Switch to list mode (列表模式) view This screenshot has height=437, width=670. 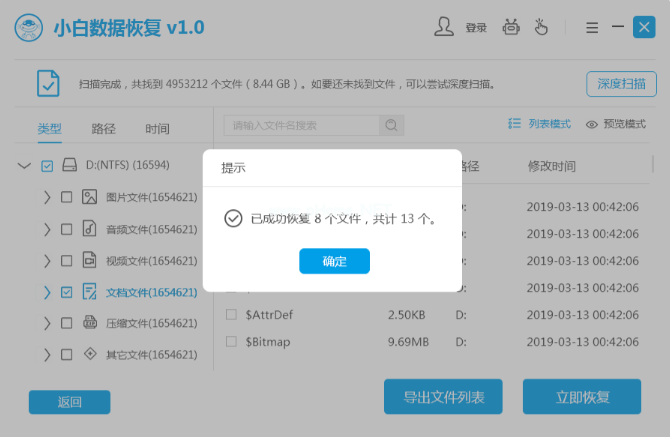coord(540,124)
